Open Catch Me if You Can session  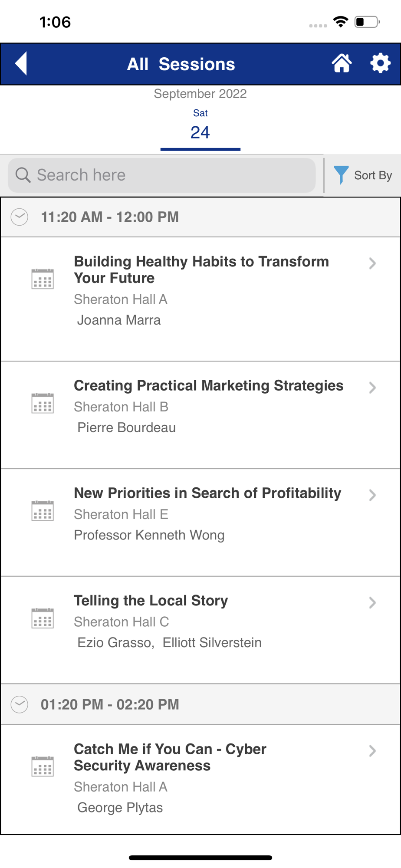tap(200, 779)
